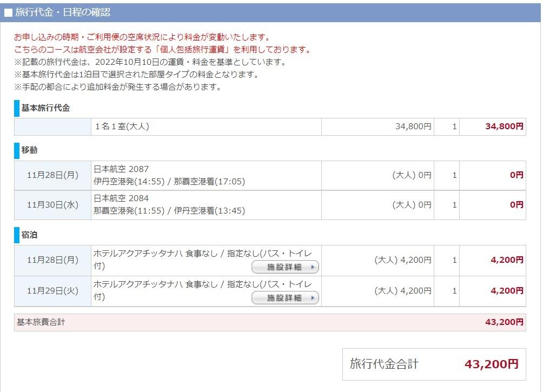Click the 旅行代金・日程の確認 header title
Viewport: 543px width, 392px height.
coord(63,12)
